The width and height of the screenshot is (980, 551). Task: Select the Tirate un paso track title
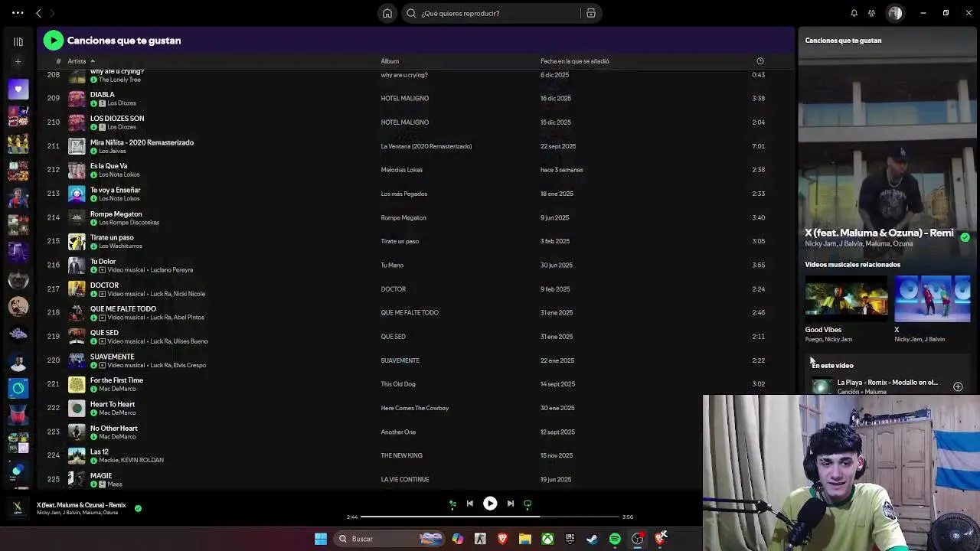click(x=112, y=237)
